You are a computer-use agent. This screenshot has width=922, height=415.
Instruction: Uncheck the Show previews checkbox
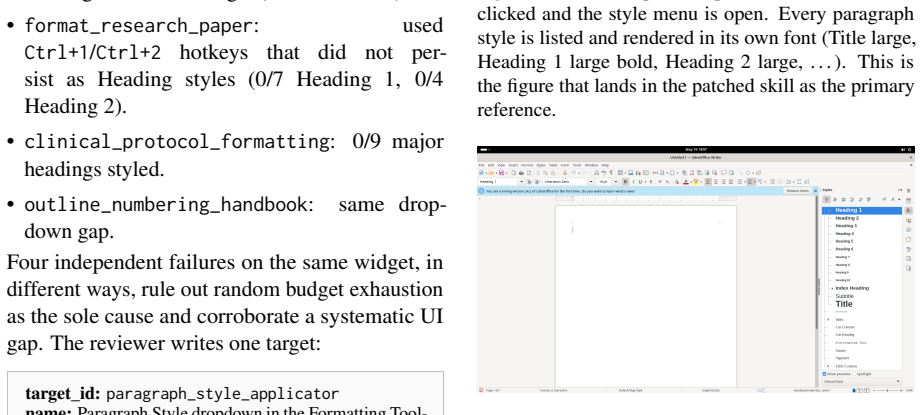(824, 374)
